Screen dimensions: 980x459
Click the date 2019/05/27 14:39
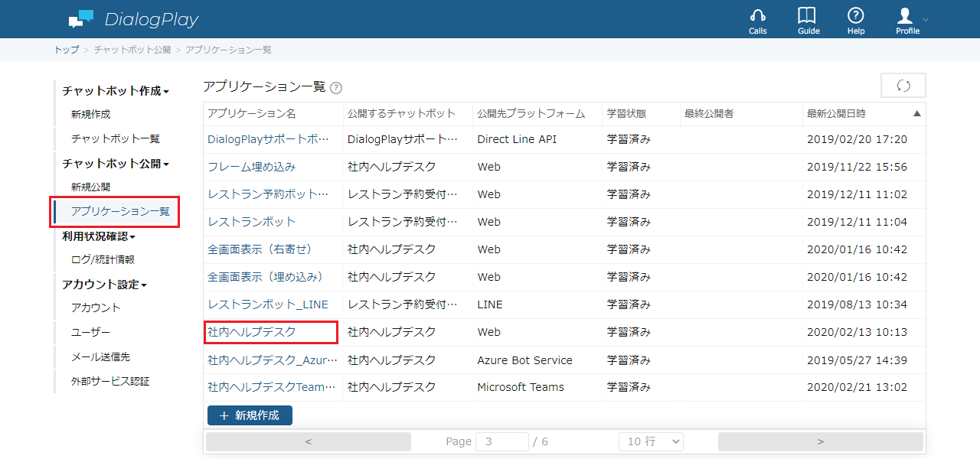click(857, 360)
